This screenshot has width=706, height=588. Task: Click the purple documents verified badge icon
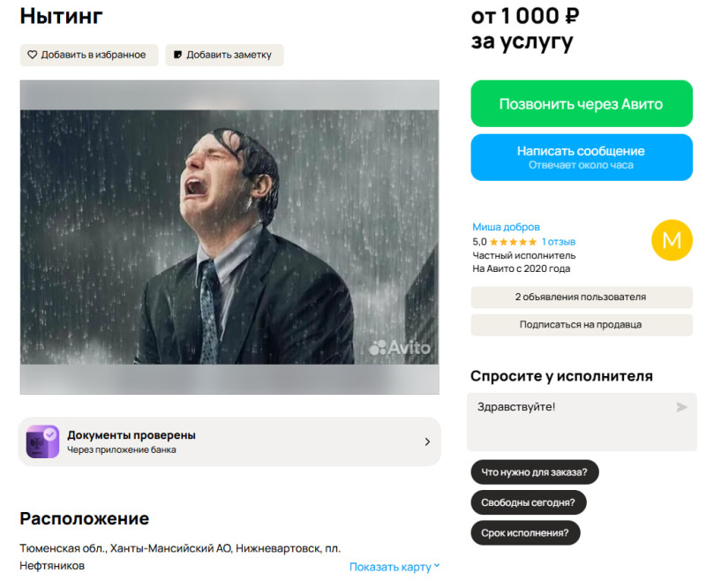[42, 441]
